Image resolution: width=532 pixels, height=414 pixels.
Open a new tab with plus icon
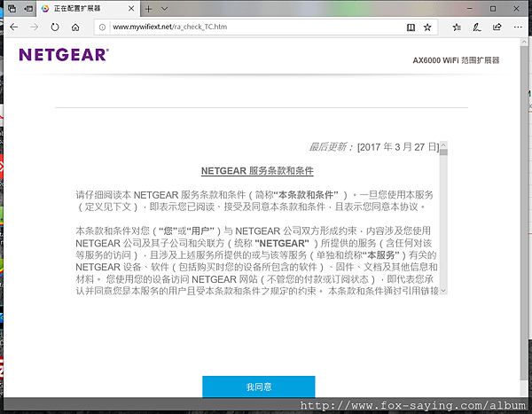click(148, 9)
